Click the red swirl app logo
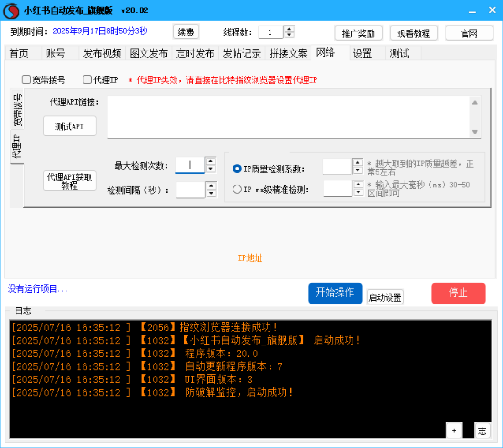 pos(11,10)
